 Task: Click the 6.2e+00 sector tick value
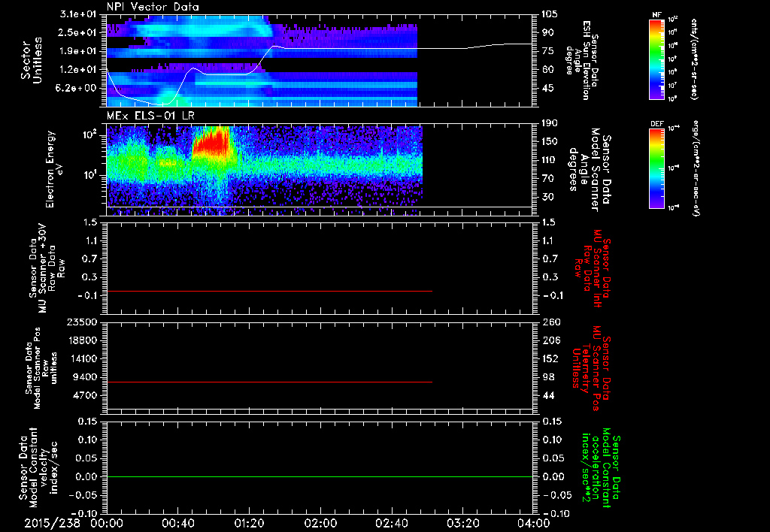tap(77, 89)
